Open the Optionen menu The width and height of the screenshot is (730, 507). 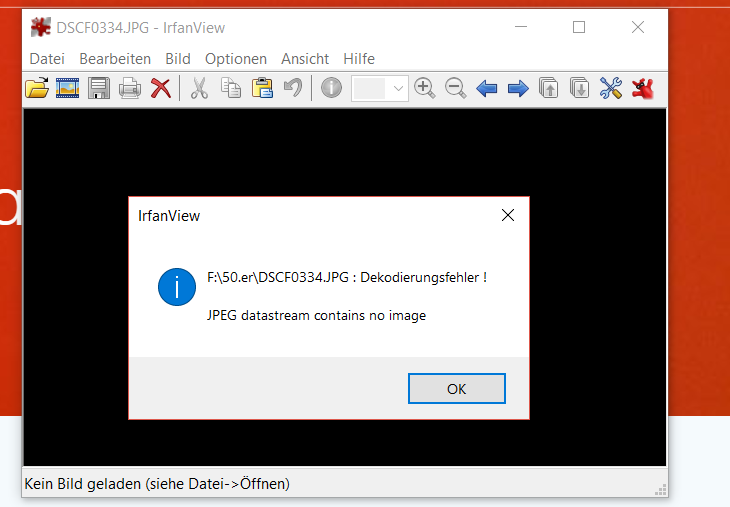click(x=236, y=59)
